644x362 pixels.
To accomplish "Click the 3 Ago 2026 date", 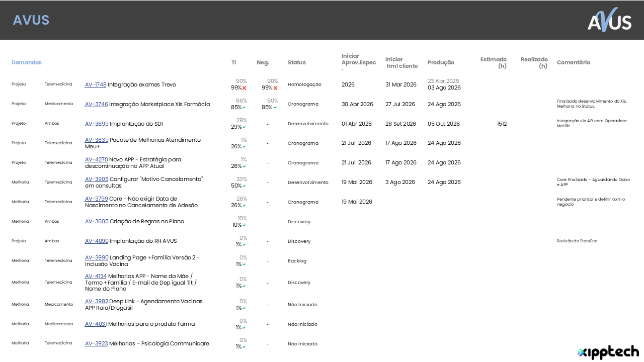I will (400, 182).
